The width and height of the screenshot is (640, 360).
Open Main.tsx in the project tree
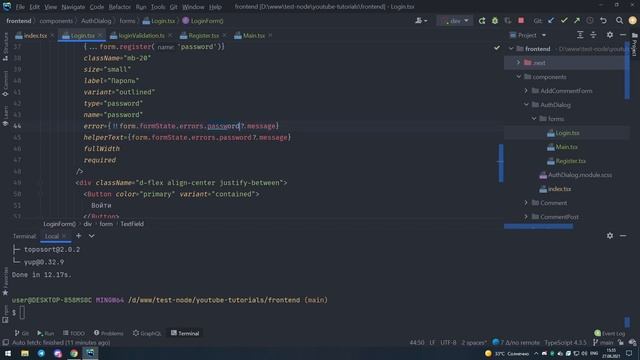pyautogui.click(x=567, y=147)
